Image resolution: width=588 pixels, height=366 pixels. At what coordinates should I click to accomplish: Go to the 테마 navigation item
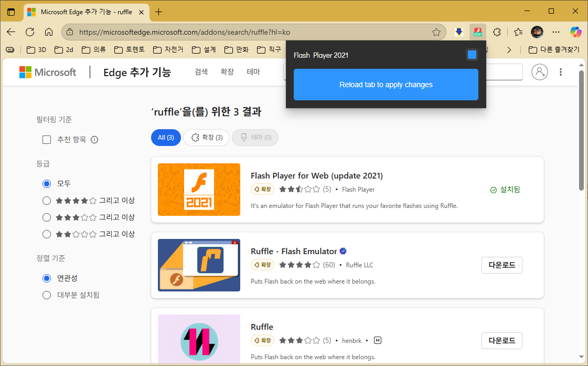(x=253, y=72)
